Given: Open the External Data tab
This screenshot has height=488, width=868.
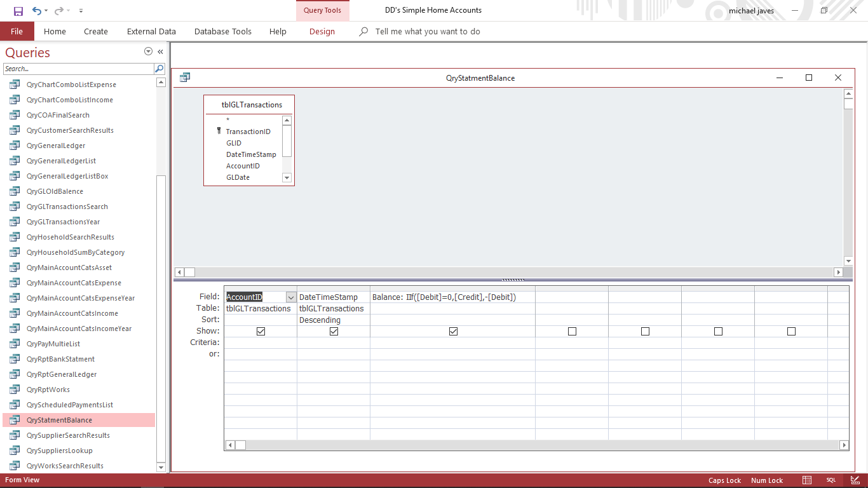Looking at the screenshot, I should (x=151, y=31).
